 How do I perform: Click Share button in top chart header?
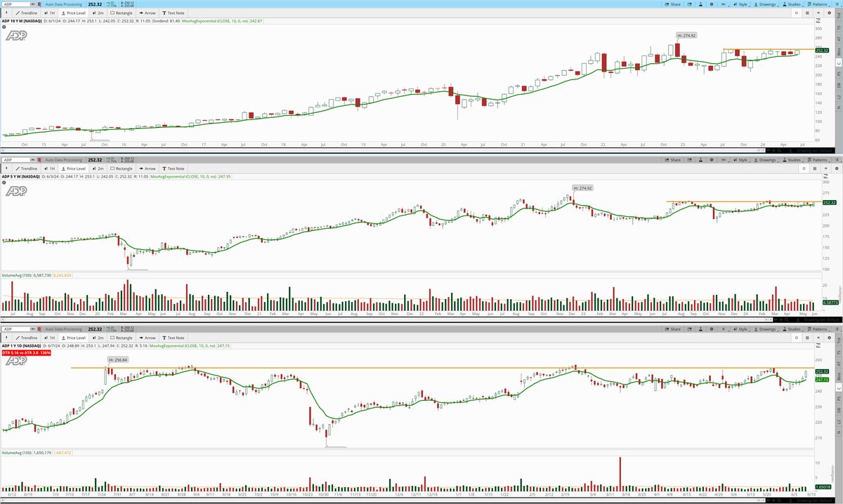click(673, 4)
